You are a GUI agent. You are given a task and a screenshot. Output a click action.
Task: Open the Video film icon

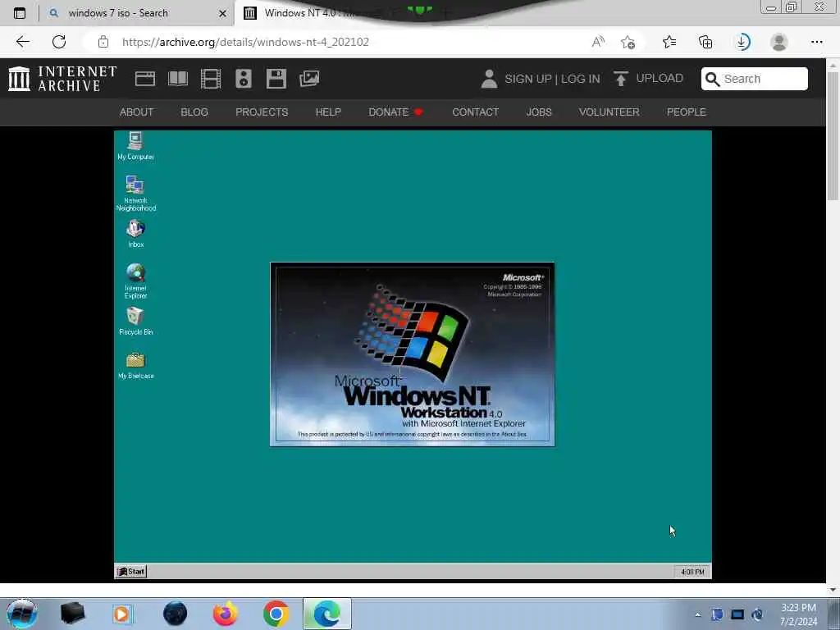click(211, 79)
